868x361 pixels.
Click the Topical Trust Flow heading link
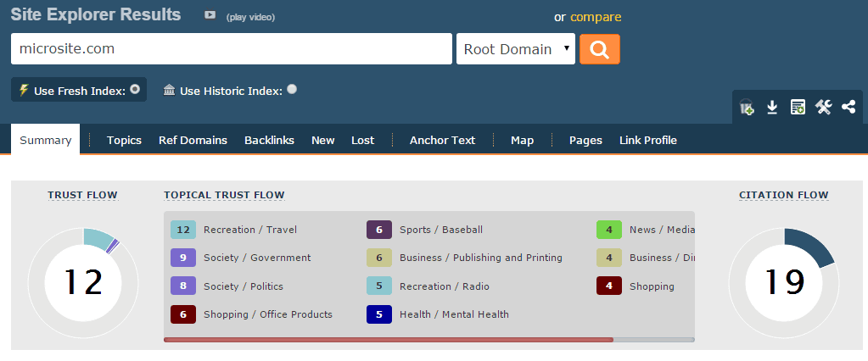pyautogui.click(x=224, y=195)
